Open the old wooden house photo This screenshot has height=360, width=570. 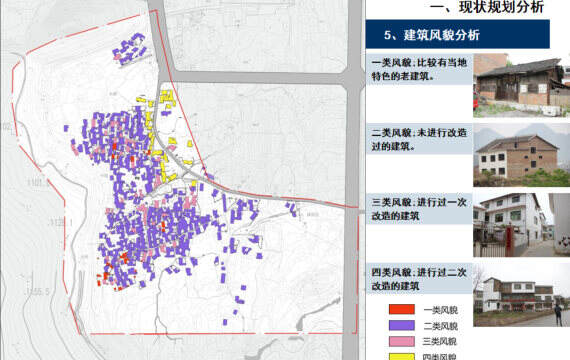[521, 85]
